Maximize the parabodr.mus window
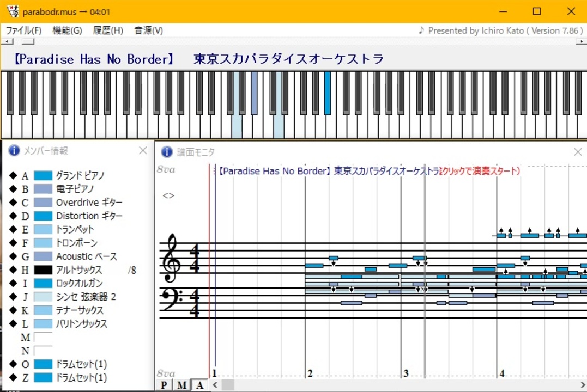 point(537,11)
